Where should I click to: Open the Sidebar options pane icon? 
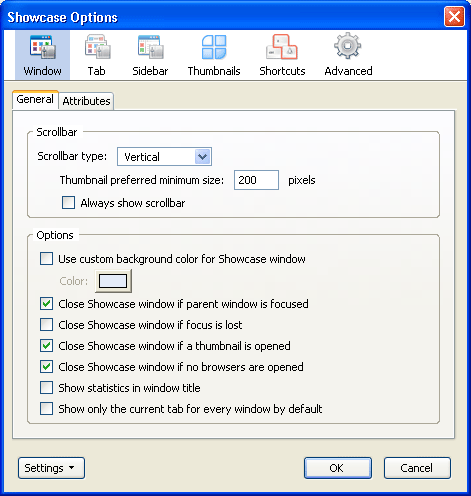[x=150, y=55]
